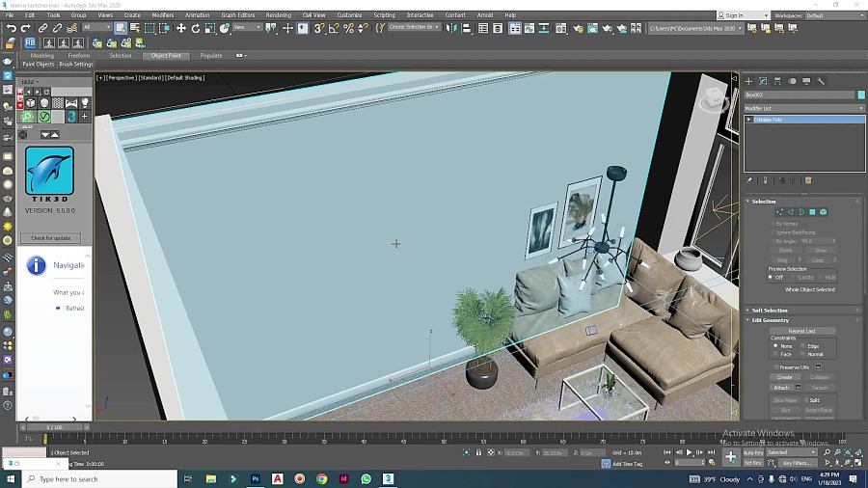This screenshot has height=488, width=868.
Task: Open the Hierarchy tab in command panel
Action: click(777, 81)
